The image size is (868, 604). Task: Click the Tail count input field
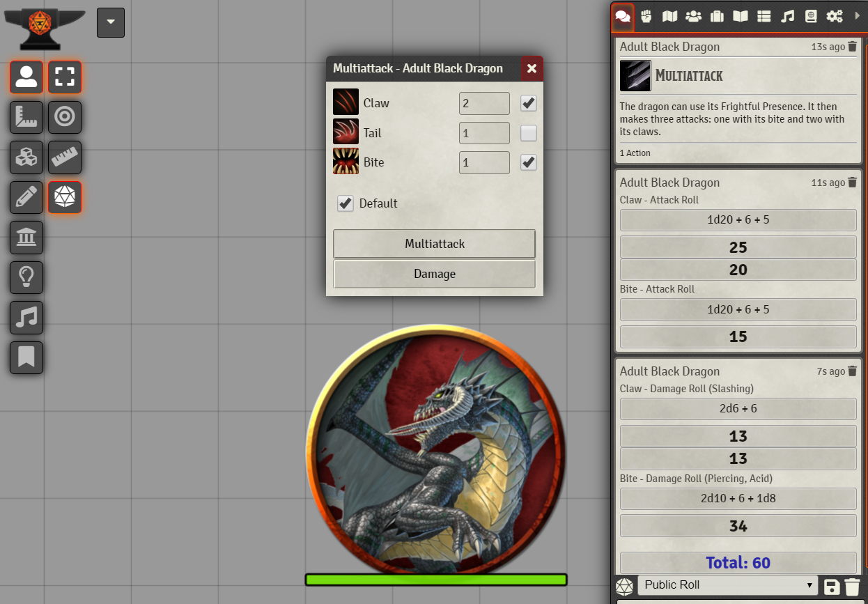[x=484, y=132]
